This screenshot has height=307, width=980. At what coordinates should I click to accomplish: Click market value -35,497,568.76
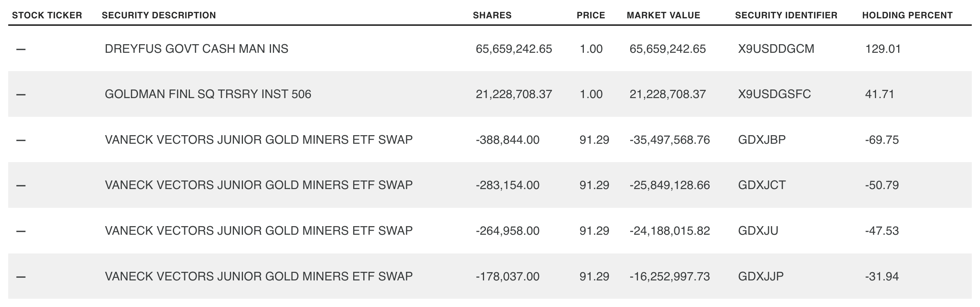[669, 140]
